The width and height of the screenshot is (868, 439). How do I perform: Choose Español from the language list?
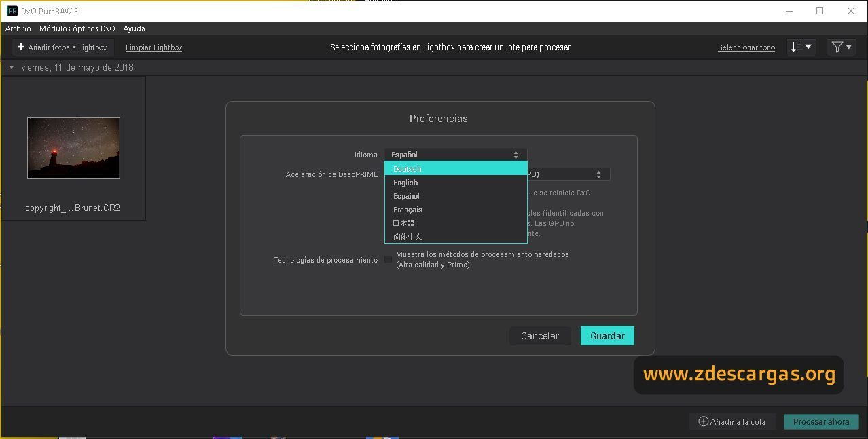(x=456, y=196)
